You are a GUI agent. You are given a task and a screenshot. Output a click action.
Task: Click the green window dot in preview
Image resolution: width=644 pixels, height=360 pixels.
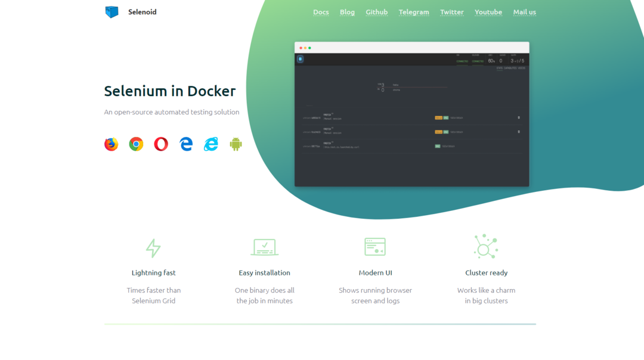(x=309, y=48)
